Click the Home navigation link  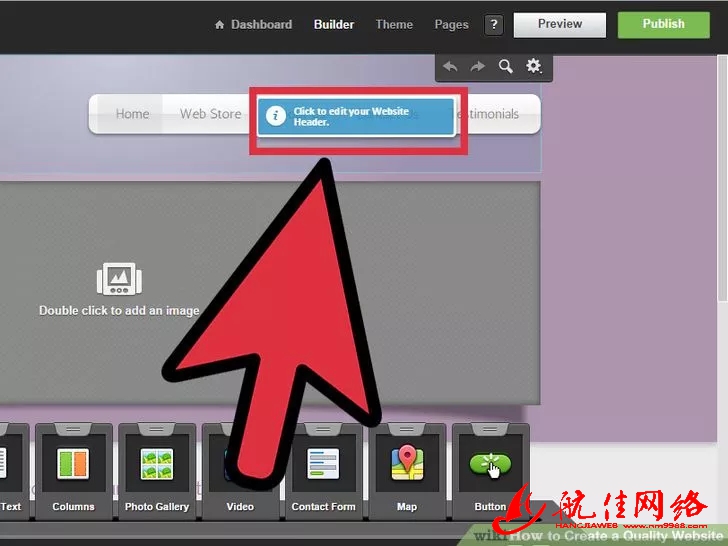click(132, 114)
